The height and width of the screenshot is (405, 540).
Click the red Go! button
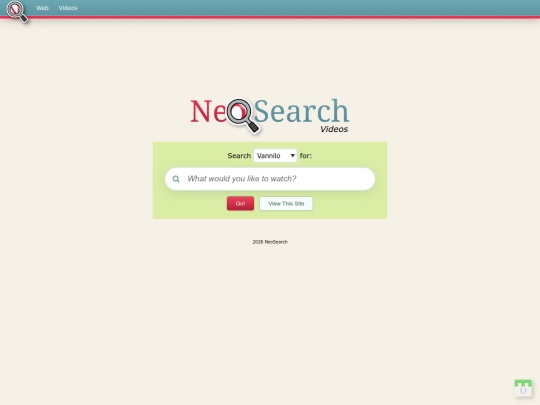point(240,204)
